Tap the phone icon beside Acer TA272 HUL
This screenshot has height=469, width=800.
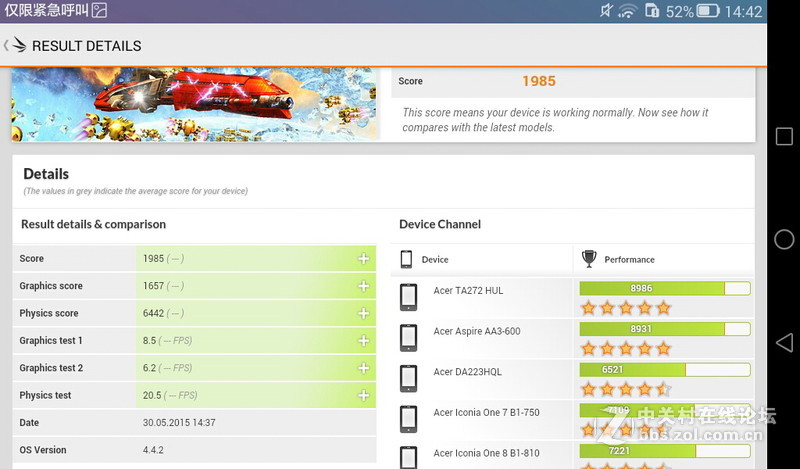(x=408, y=297)
